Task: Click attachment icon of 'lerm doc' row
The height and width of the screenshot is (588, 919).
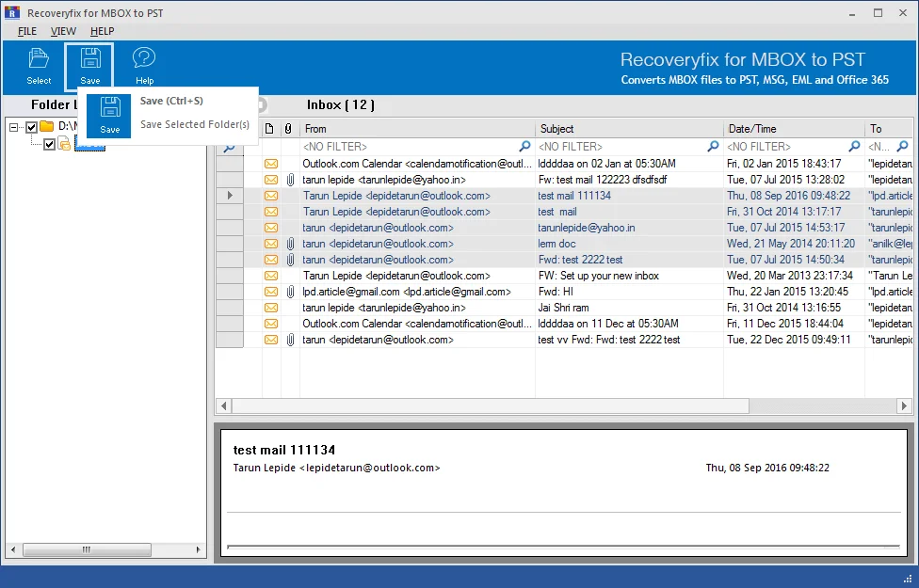Action: pyautogui.click(x=290, y=244)
